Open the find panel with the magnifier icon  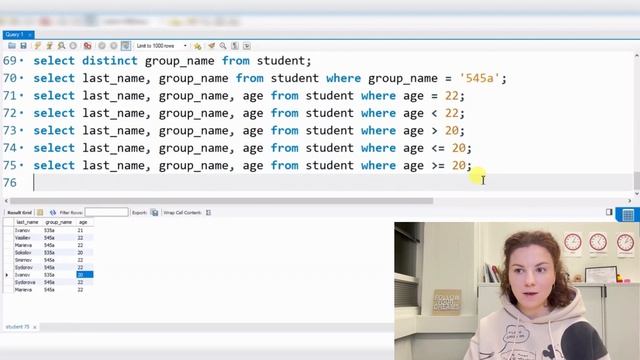click(223, 46)
